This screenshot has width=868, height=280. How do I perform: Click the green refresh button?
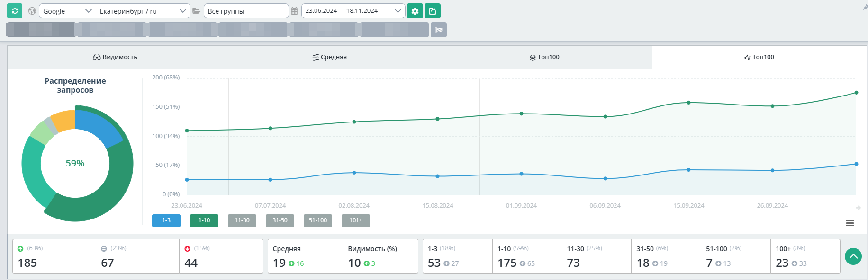(15, 11)
